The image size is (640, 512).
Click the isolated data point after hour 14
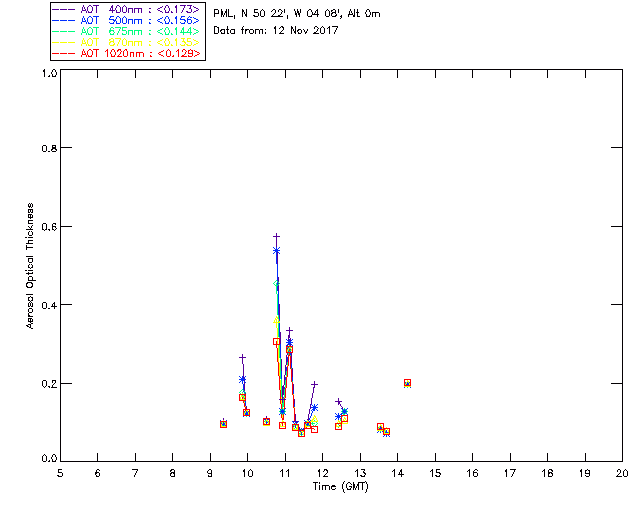click(407, 383)
